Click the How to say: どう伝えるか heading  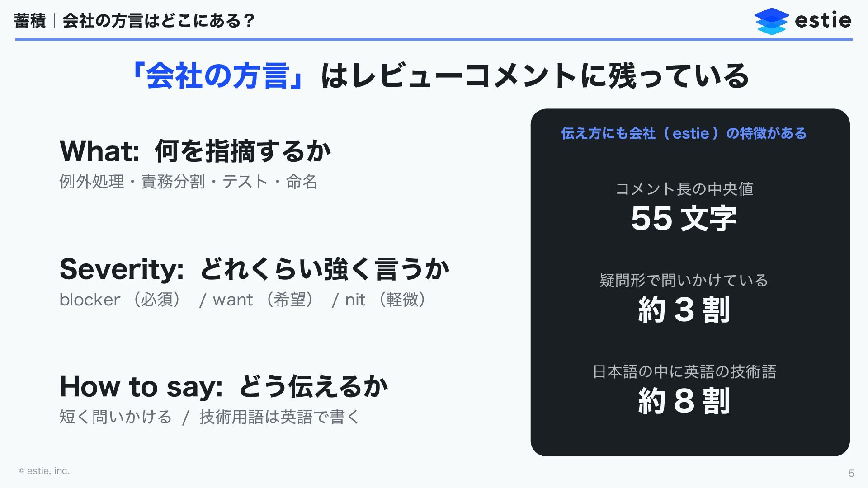tap(224, 387)
